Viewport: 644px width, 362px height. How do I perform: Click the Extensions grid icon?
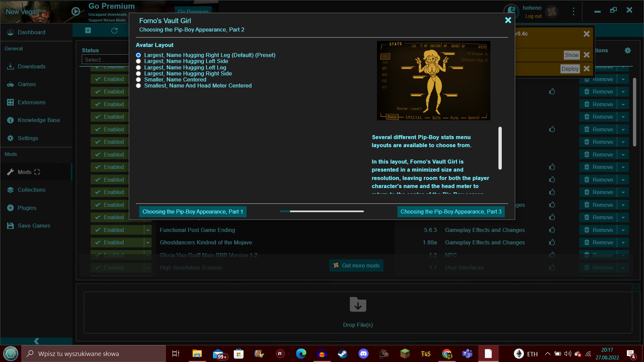[10, 102]
